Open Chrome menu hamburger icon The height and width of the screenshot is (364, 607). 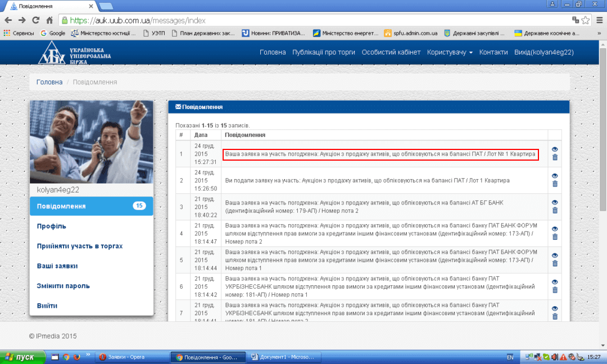pyautogui.click(x=599, y=20)
